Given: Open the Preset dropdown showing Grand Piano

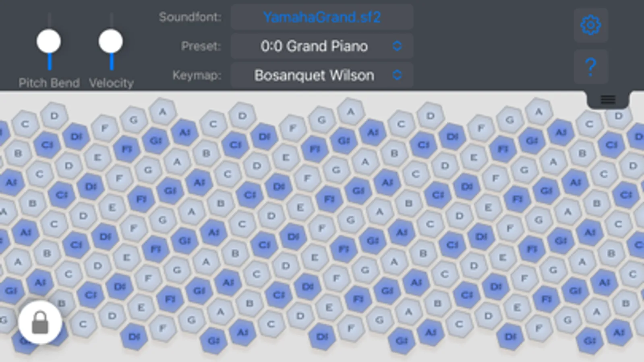Looking at the screenshot, I should 314,46.
